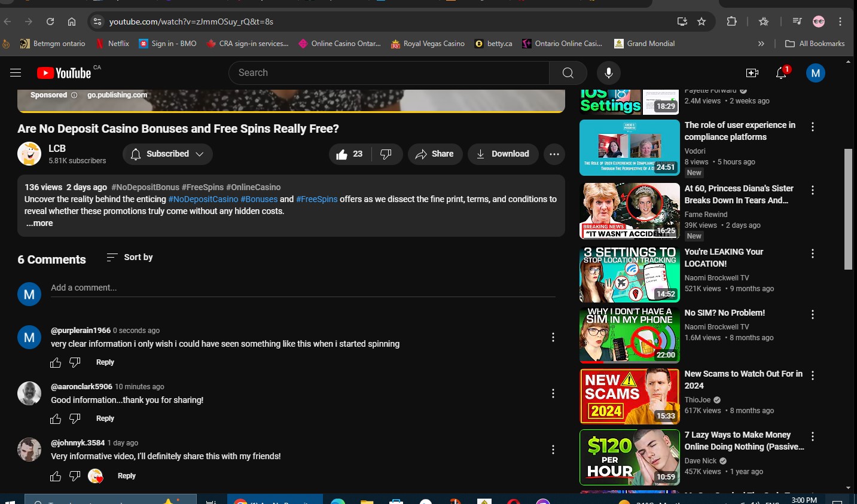Open the LCB channel name link
The height and width of the screenshot is (504, 857).
click(x=57, y=148)
